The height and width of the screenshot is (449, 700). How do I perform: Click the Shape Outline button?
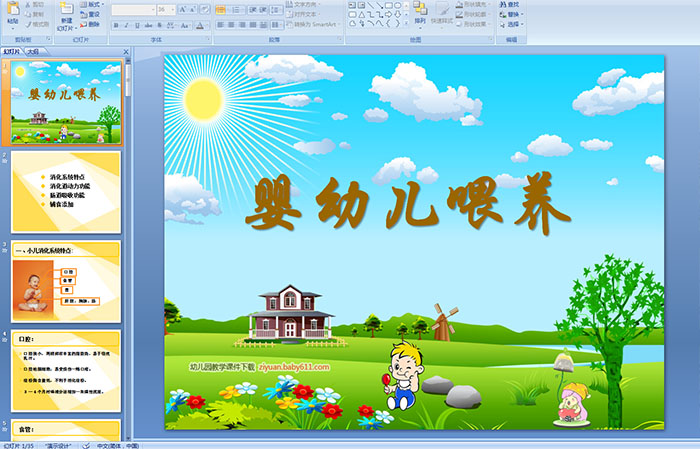[x=473, y=14]
